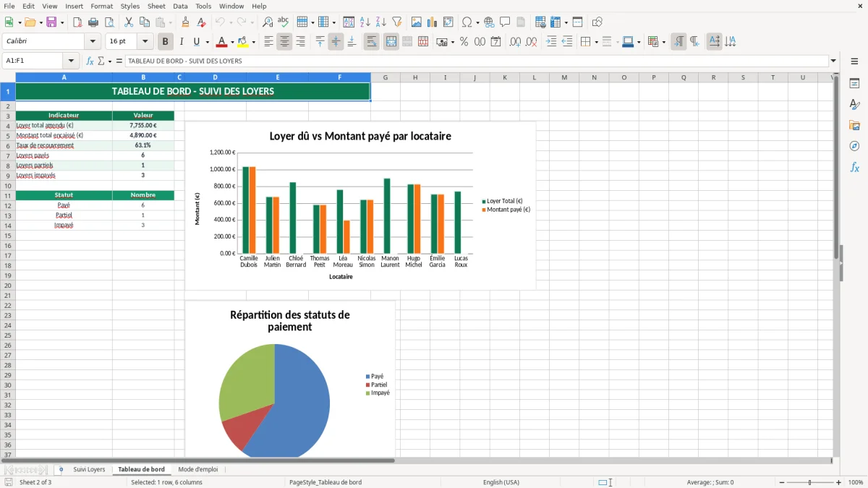
Task: Click the font color red swatch
Action: point(222,42)
